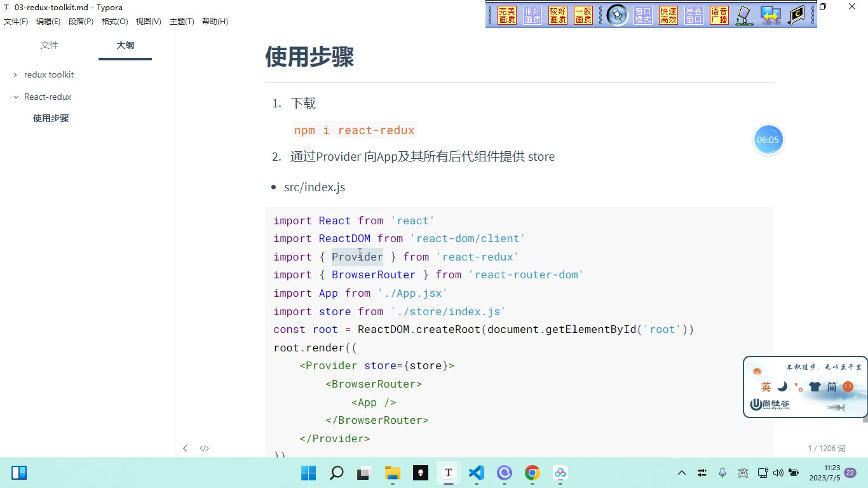Viewport: 868px width, 488px height.
Task: Select the 很好画质 quality button
Action: (532, 15)
